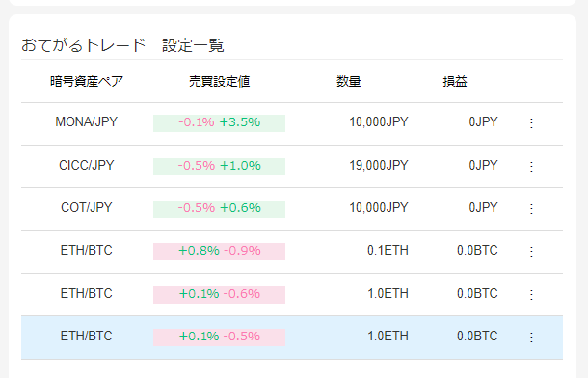Screen dimensions: 588x378
Task: Click the -0.5% +0.6% setting badge
Action: tap(220, 209)
